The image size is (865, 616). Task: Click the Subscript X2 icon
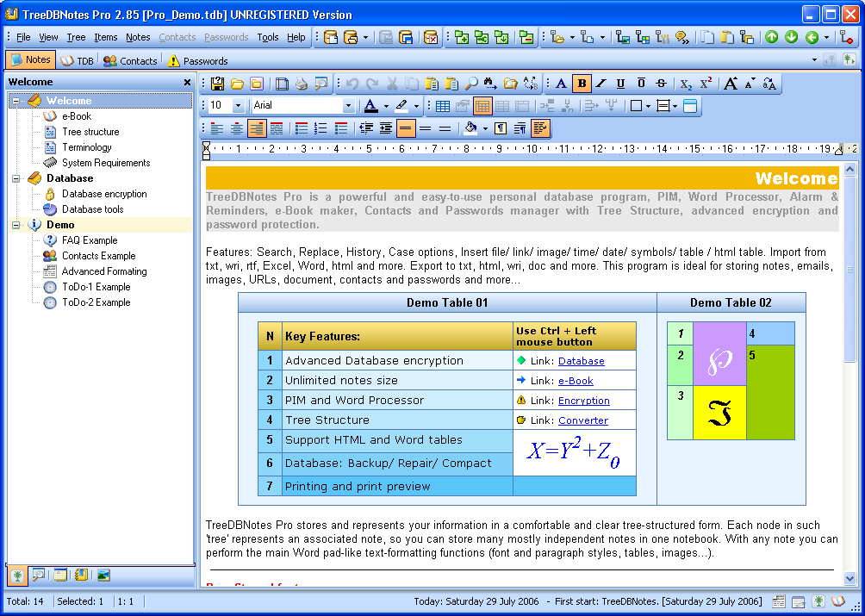click(686, 84)
